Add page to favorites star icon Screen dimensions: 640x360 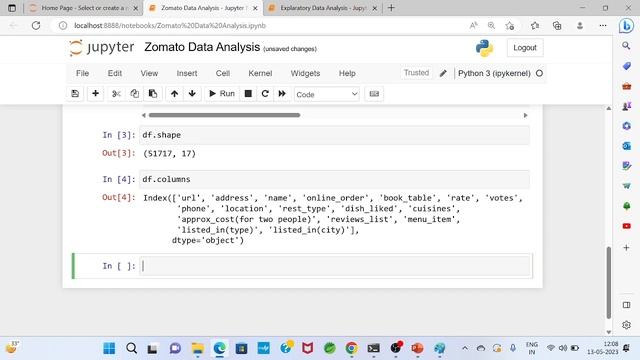click(509, 26)
